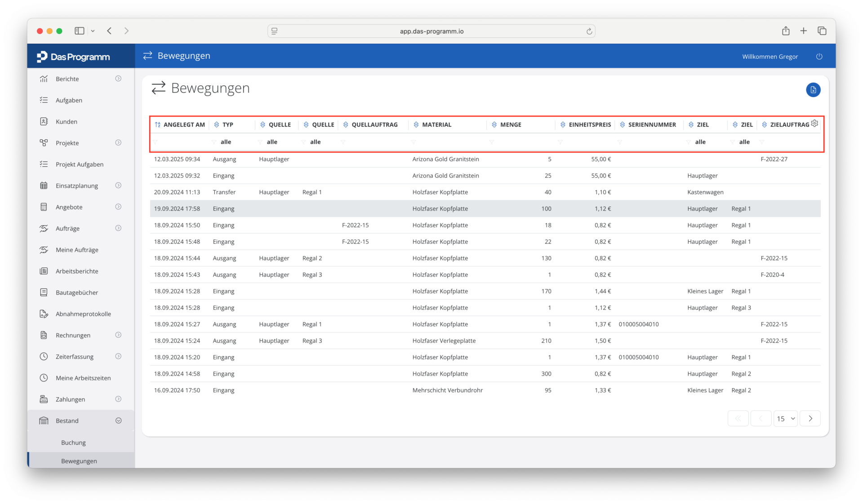Expand the Einsatzplanung submenu arrow

pos(118,186)
